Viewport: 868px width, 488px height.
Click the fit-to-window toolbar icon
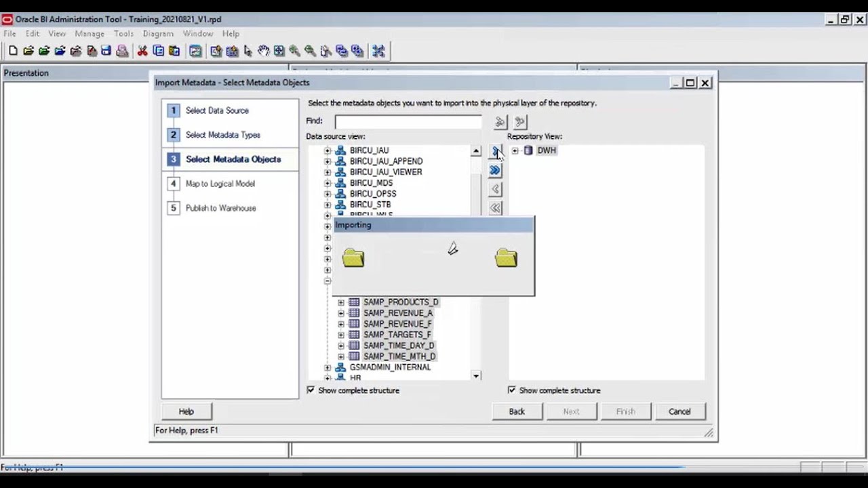[279, 51]
